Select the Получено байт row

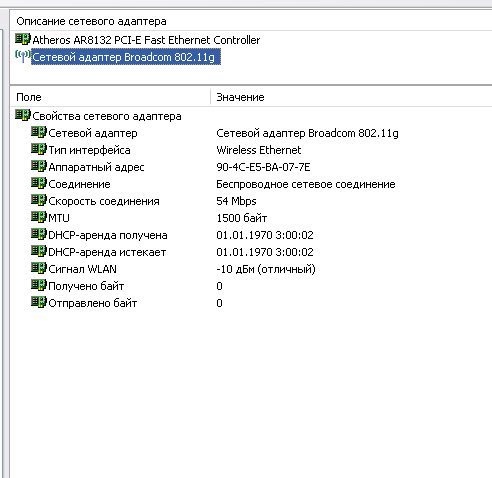click(x=251, y=286)
